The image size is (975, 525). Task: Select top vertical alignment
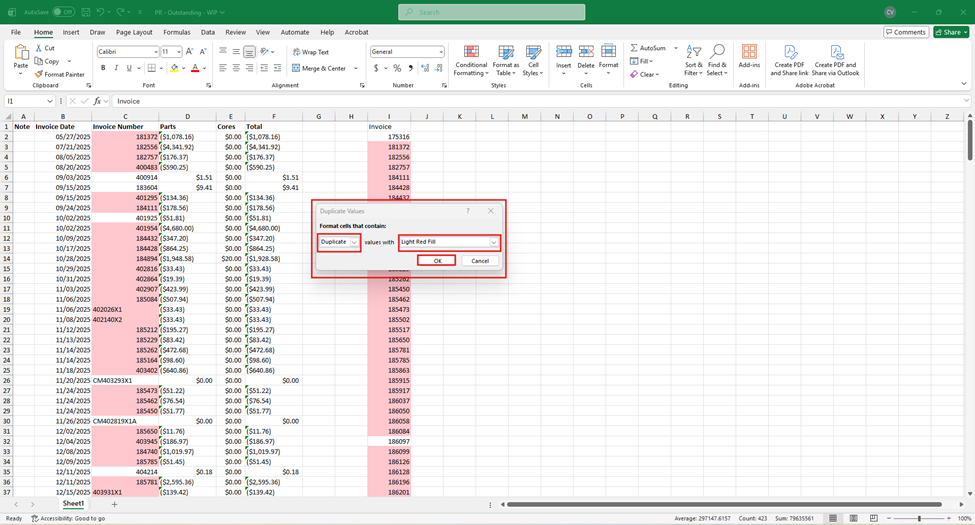pos(223,52)
